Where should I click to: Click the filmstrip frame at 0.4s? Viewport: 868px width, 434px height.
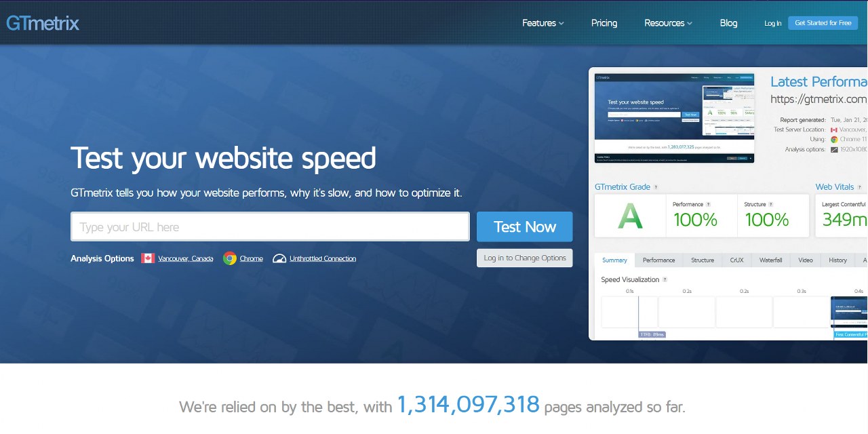pos(849,312)
